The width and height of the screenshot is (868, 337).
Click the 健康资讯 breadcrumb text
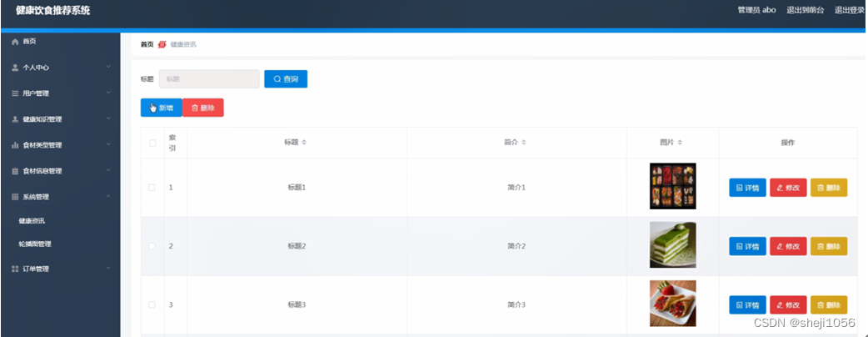183,44
